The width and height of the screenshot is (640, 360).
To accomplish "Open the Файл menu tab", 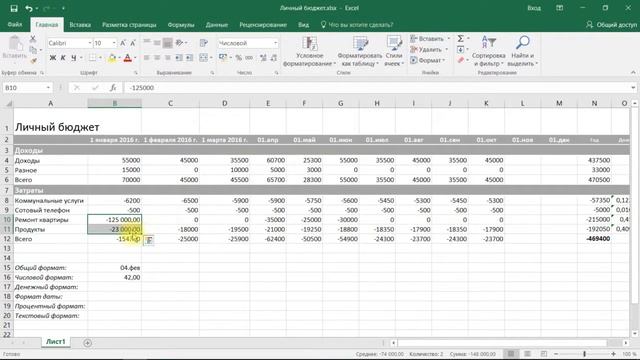I will pos(15,24).
